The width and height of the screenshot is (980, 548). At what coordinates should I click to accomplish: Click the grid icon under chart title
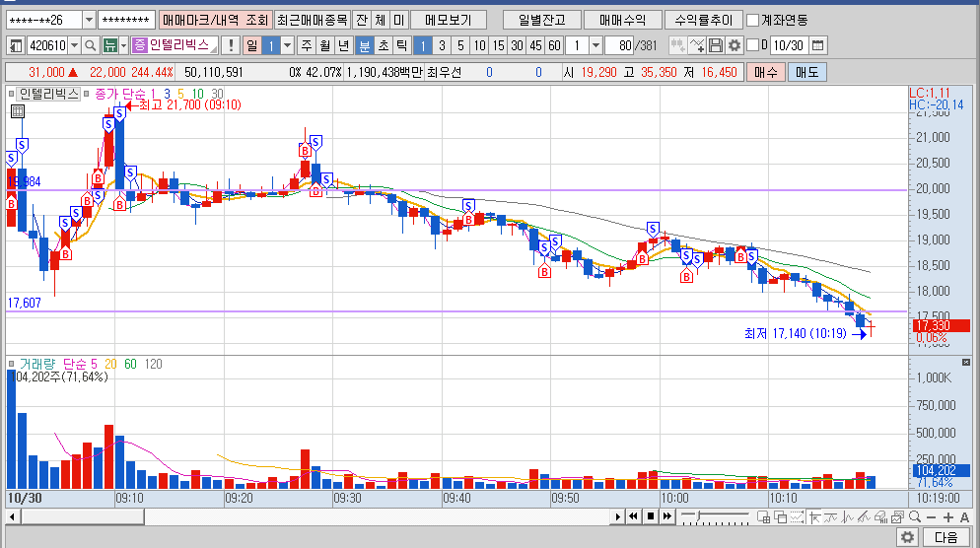tap(18, 111)
